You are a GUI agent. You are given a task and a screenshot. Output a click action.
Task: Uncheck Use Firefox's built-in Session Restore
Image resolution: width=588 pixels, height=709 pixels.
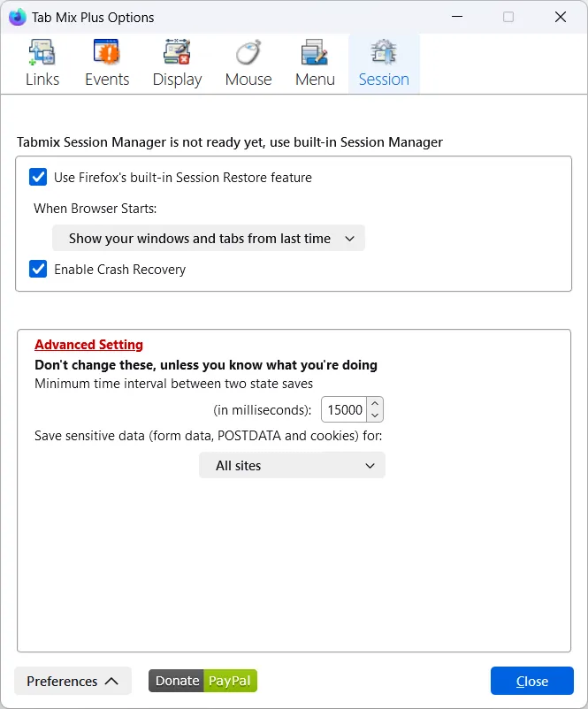coord(39,177)
